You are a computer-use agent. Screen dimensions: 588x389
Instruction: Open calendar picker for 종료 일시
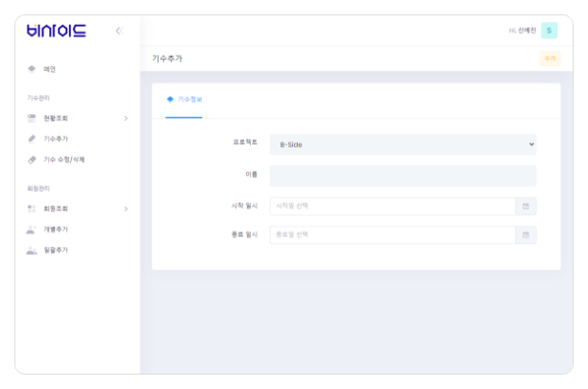[526, 234]
